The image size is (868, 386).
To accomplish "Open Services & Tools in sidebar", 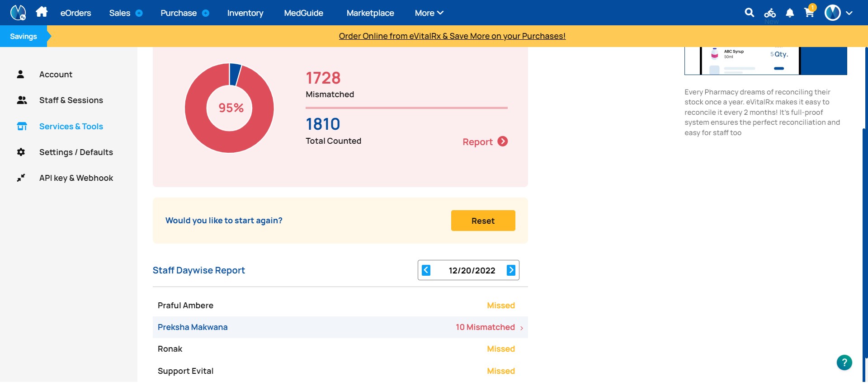I will pos(71,127).
